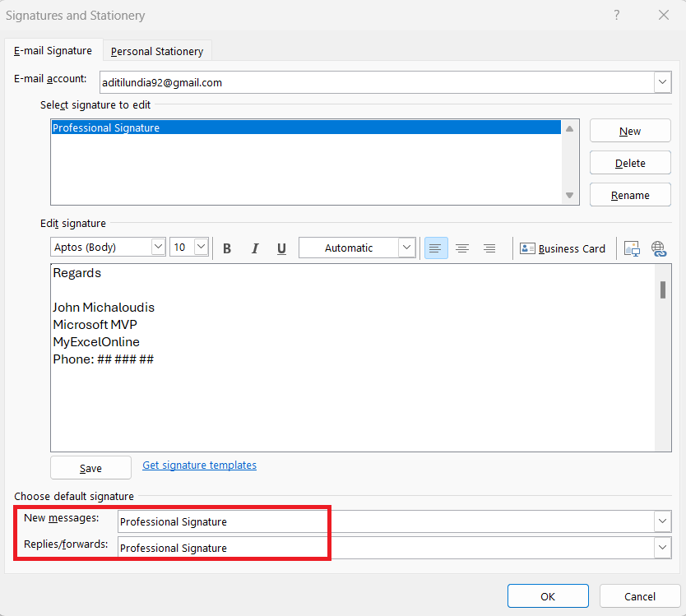Click the 'MyExcelOnline' line
The width and height of the screenshot is (686, 616).
click(x=96, y=341)
